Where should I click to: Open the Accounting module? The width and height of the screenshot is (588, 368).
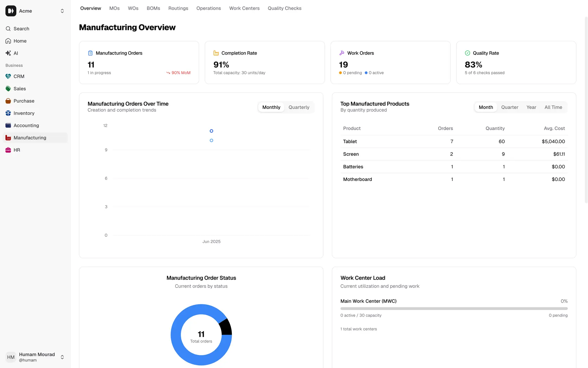pyautogui.click(x=26, y=125)
